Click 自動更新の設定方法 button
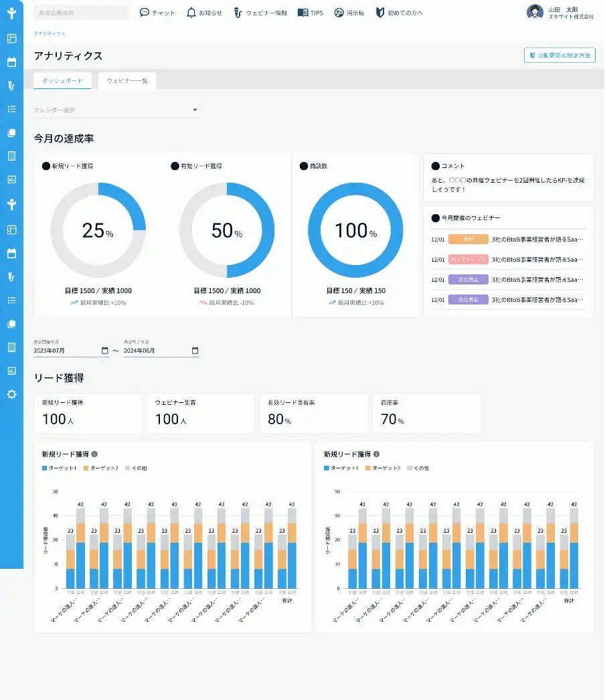Image resolution: width=605 pixels, height=700 pixels. (x=559, y=56)
